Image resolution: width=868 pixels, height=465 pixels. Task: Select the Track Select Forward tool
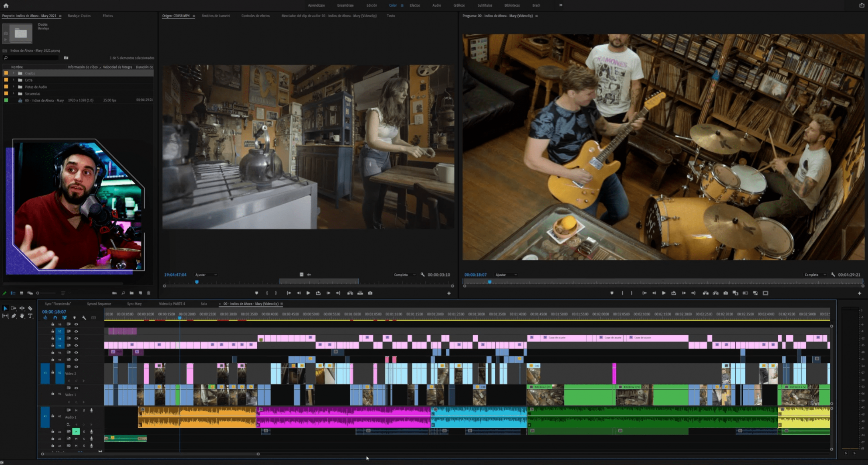coord(14,308)
